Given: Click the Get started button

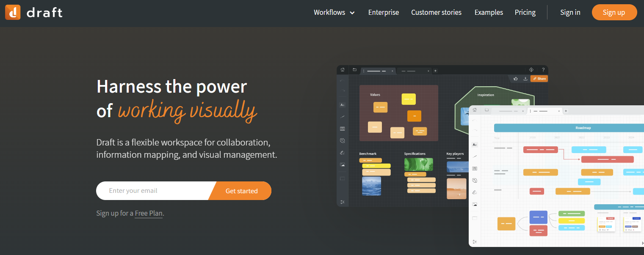Looking at the screenshot, I should tap(241, 191).
